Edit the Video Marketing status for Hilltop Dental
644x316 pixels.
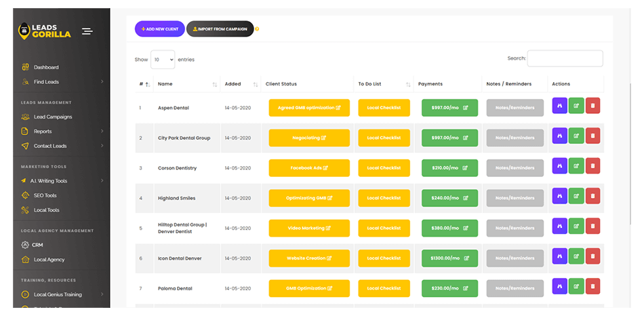click(309, 228)
